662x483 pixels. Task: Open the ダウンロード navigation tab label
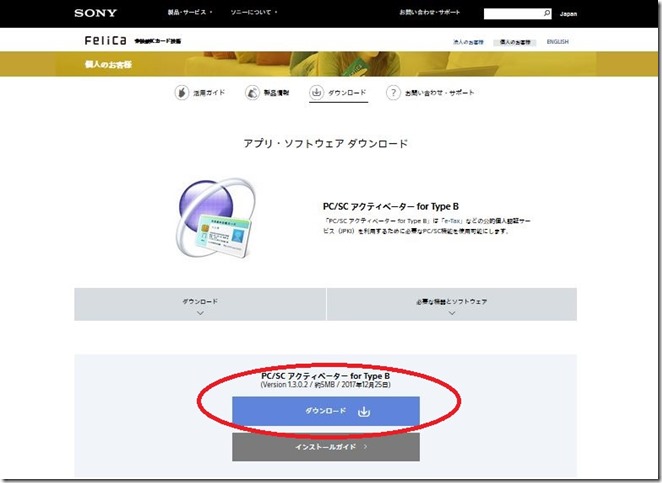(x=347, y=92)
